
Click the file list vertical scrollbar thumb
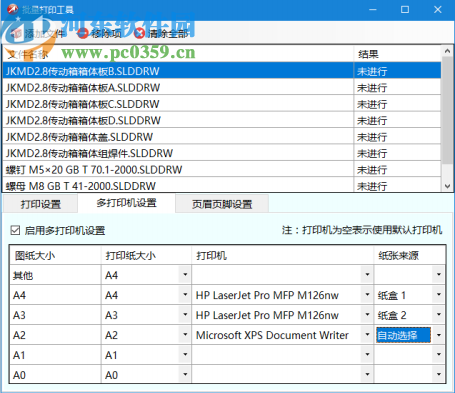pos(447,110)
